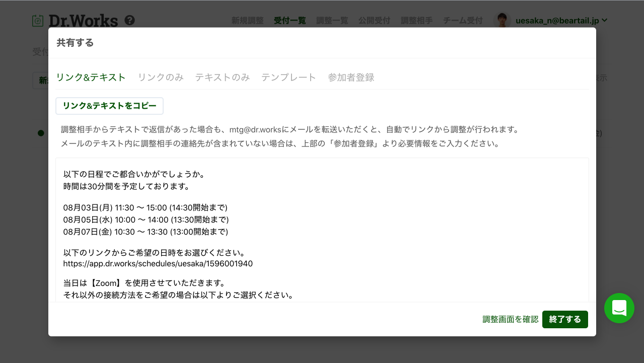Click the schedule URL in the message text

(x=158, y=263)
